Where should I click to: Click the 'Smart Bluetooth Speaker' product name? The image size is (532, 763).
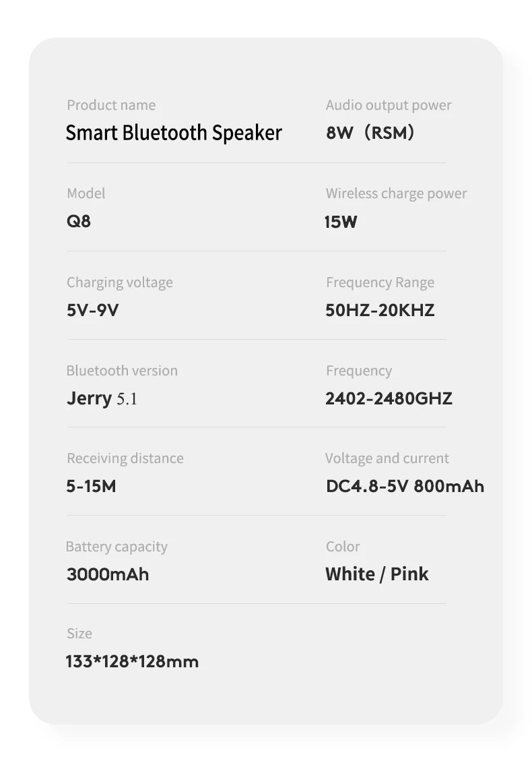tap(174, 133)
